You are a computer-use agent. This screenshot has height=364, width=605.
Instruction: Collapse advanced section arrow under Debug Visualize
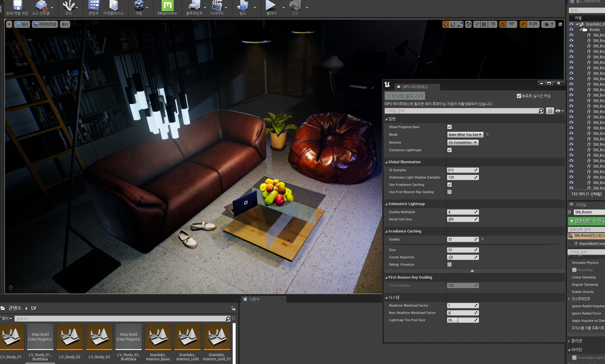pos(472,271)
